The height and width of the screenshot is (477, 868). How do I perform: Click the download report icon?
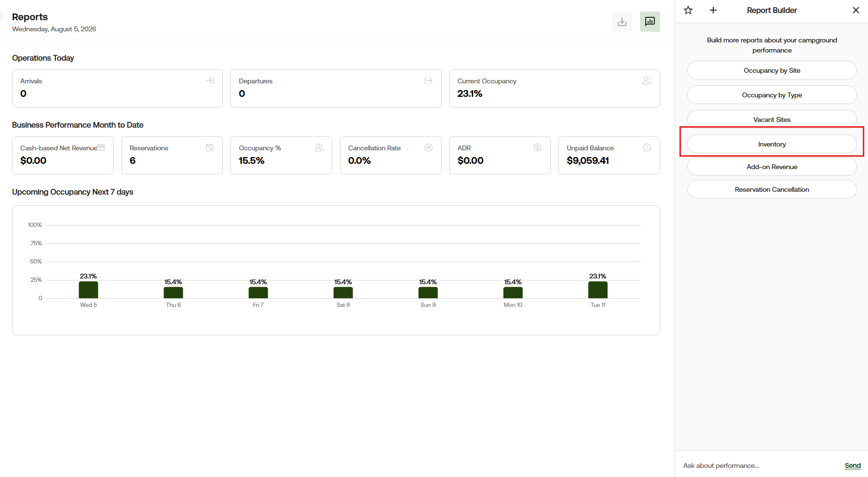coord(622,22)
